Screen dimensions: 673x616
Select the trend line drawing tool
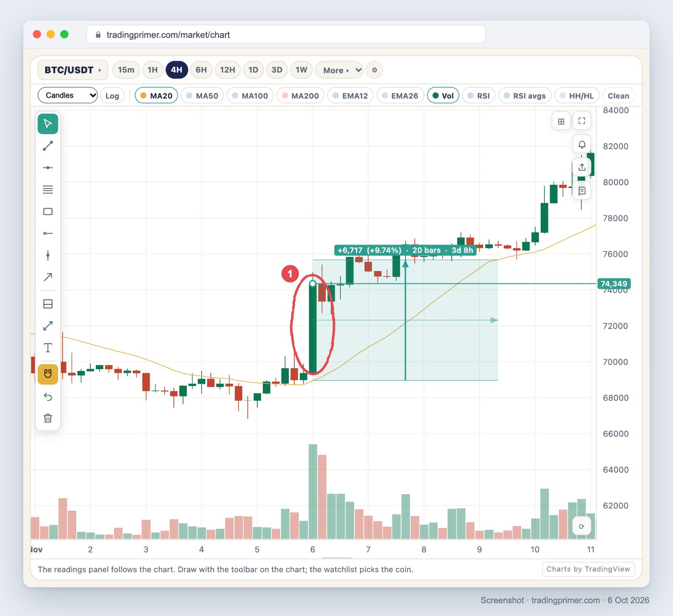click(48, 146)
